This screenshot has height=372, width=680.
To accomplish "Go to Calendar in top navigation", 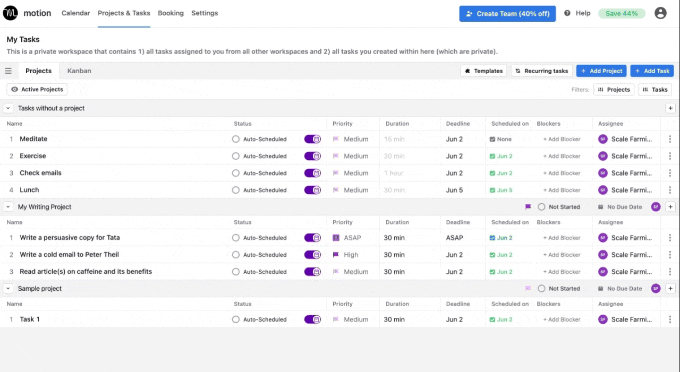I will pos(75,13).
